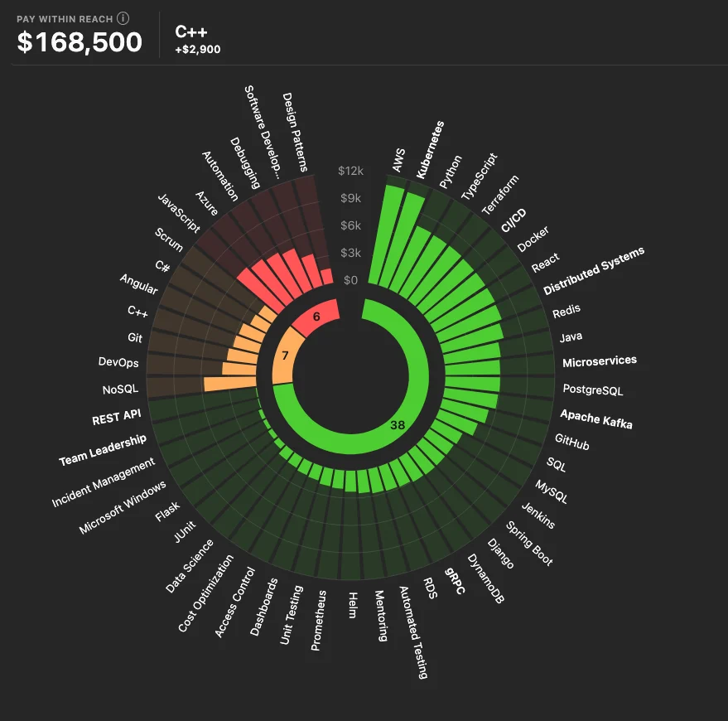The image size is (728, 721).
Task: Click the Docker skill label
Action: [533, 239]
